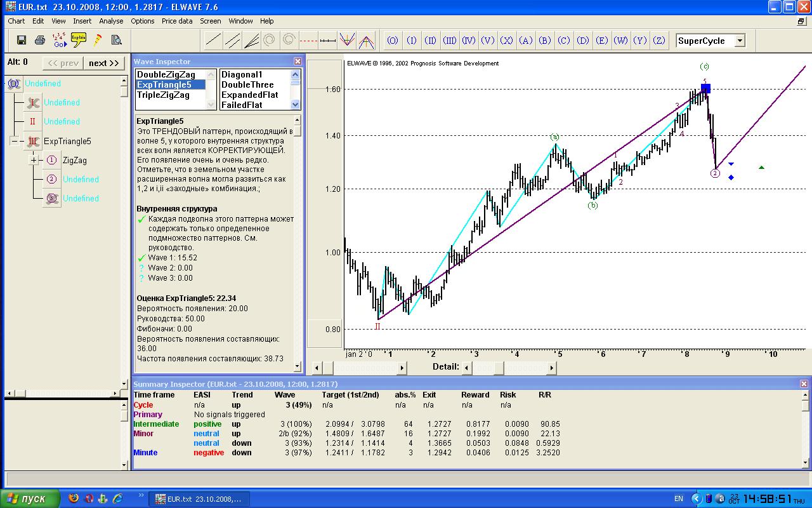Click the next >> alternative button

pyautogui.click(x=103, y=63)
